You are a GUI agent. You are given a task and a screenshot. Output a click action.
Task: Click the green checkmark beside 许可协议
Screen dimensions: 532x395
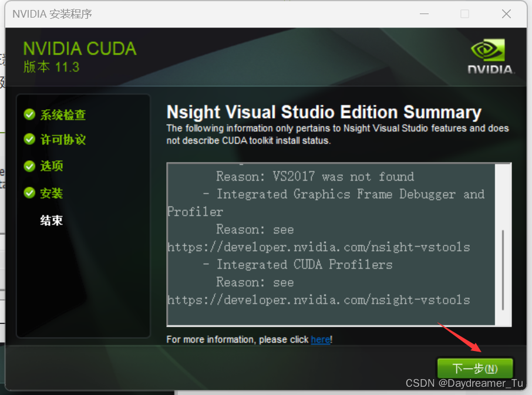pyautogui.click(x=29, y=139)
